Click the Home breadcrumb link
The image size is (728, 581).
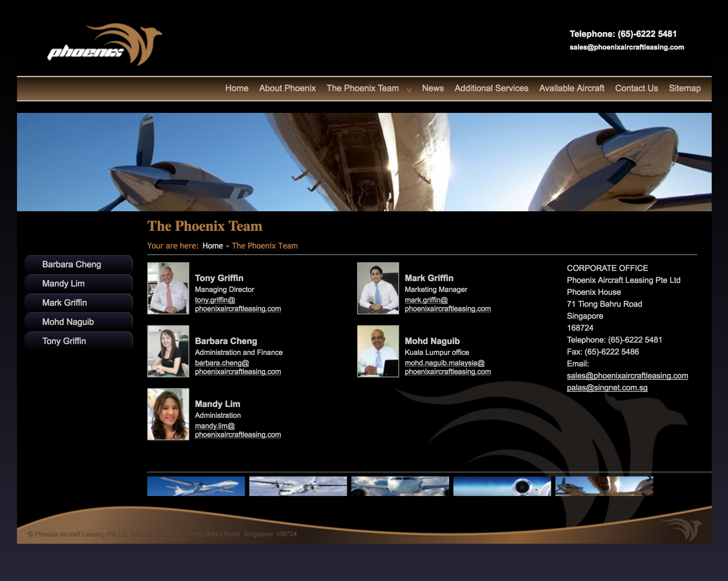212,246
